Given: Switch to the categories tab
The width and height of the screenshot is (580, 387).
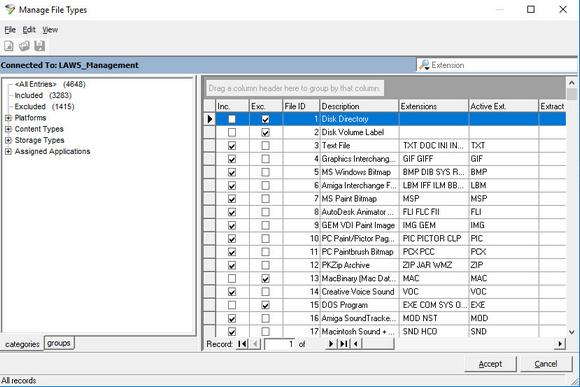Looking at the screenshot, I should point(22,344).
